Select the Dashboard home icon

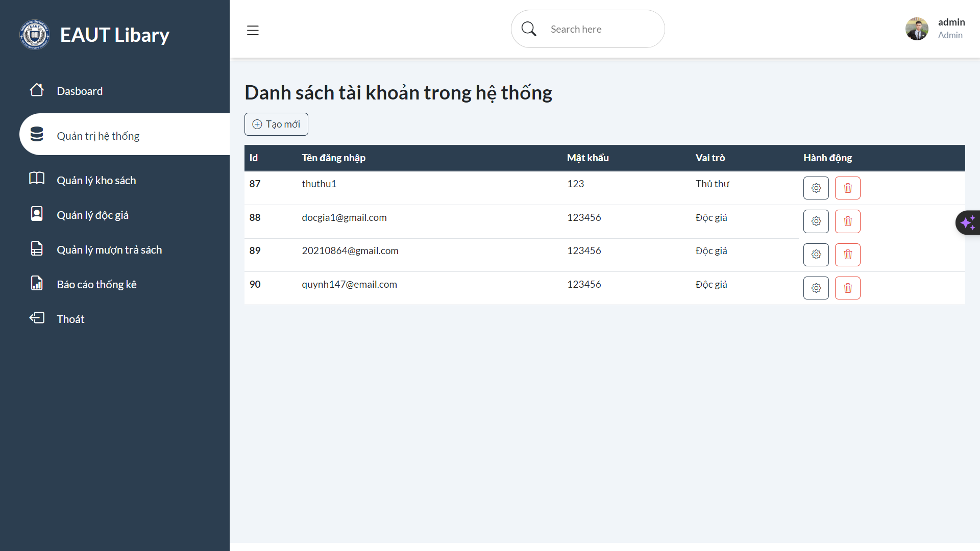click(37, 90)
